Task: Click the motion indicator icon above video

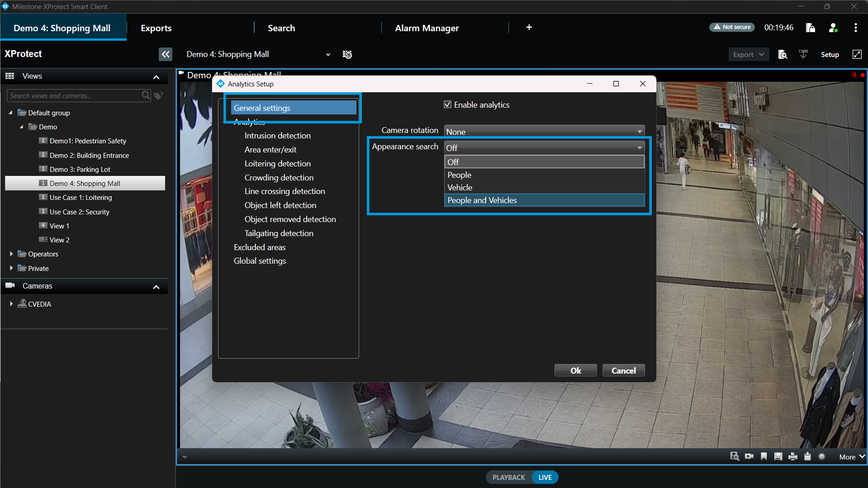Action: 854,75
